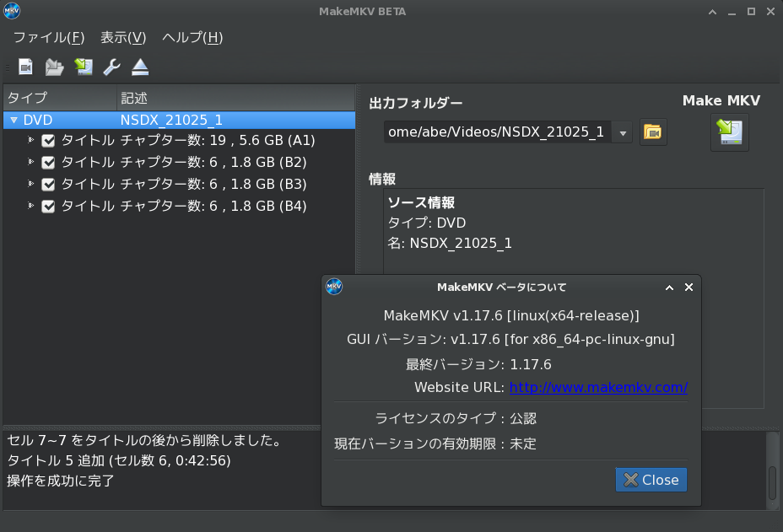
Task: Collapse the DVD tree node
Action: pyautogui.click(x=13, y=121)
